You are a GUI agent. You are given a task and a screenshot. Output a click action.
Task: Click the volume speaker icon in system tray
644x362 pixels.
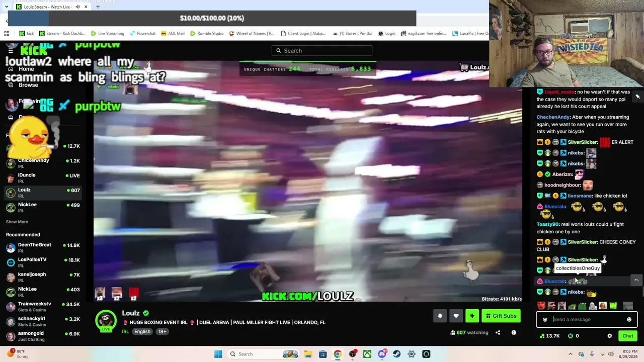click(611, 354)
